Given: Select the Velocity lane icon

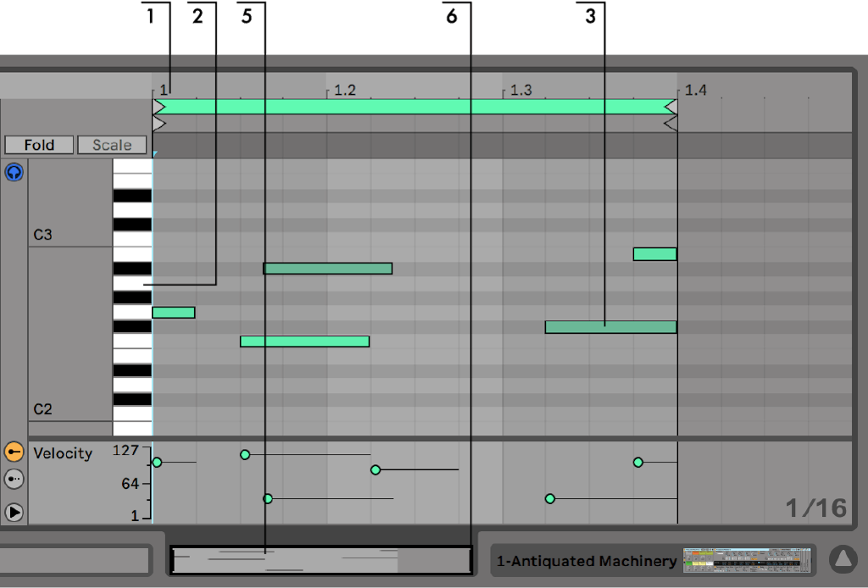Looking at the screenshot, I should point(14,452).
